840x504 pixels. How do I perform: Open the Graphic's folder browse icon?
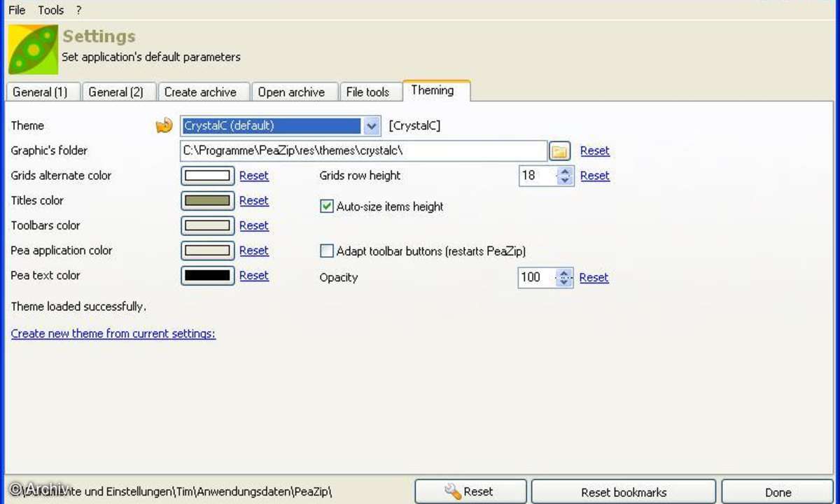click(560, 150)
